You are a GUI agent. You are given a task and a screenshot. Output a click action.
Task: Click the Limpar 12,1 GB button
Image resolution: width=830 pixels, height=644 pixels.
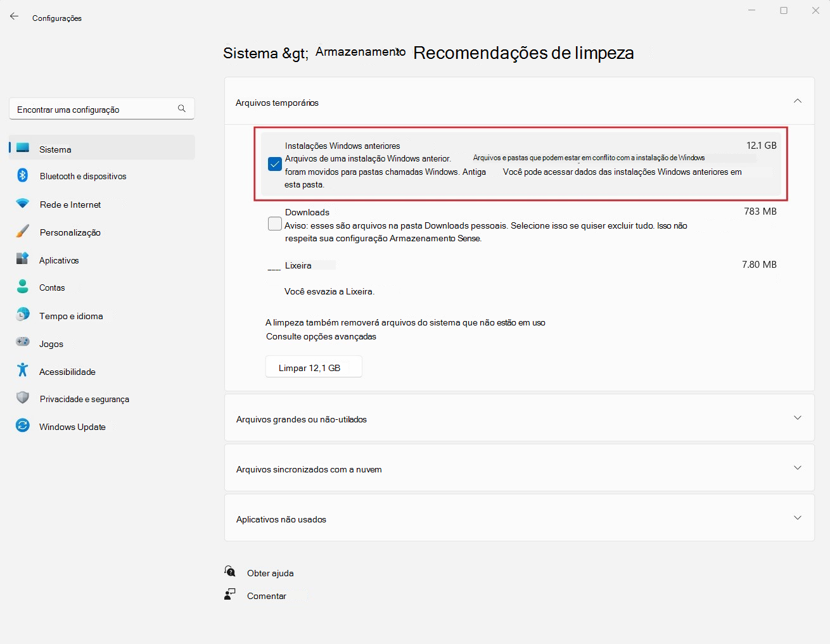tap(314, 367)
